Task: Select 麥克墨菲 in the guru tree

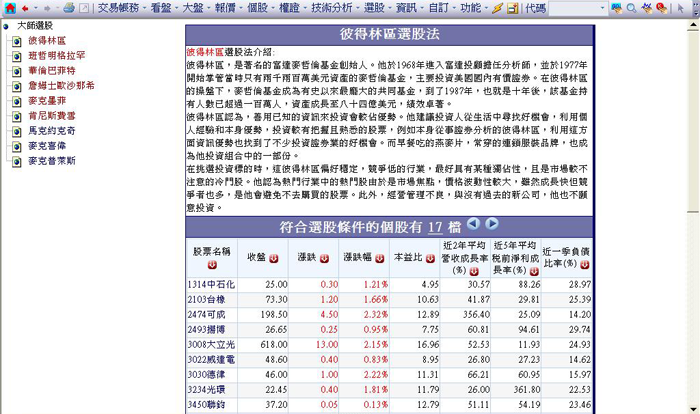Action: pos(47,100)
